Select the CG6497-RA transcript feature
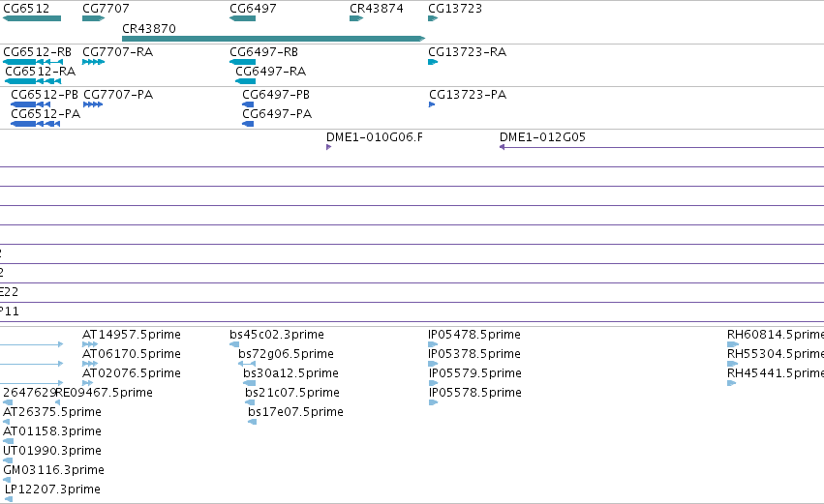This screenshot has height=504, width=824. tap(245, 81)
